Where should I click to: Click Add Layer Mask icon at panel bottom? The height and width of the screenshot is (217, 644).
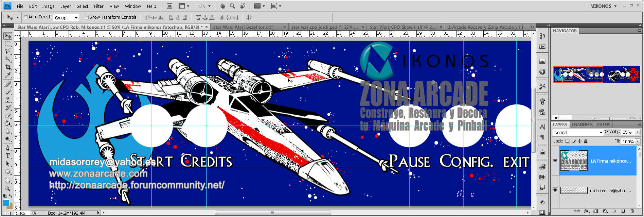[595, 211]
